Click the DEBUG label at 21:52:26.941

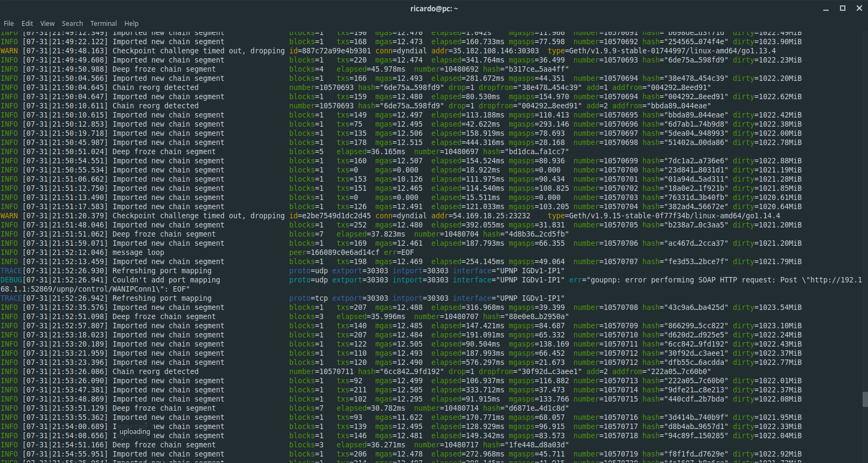coord(11,280)
